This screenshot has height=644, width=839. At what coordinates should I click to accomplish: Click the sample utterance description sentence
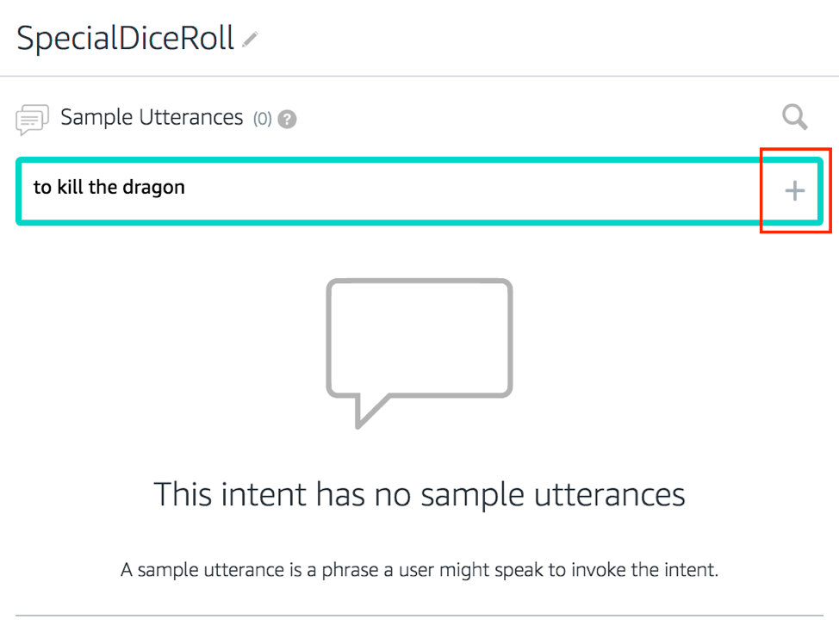(x=419, y=570)
